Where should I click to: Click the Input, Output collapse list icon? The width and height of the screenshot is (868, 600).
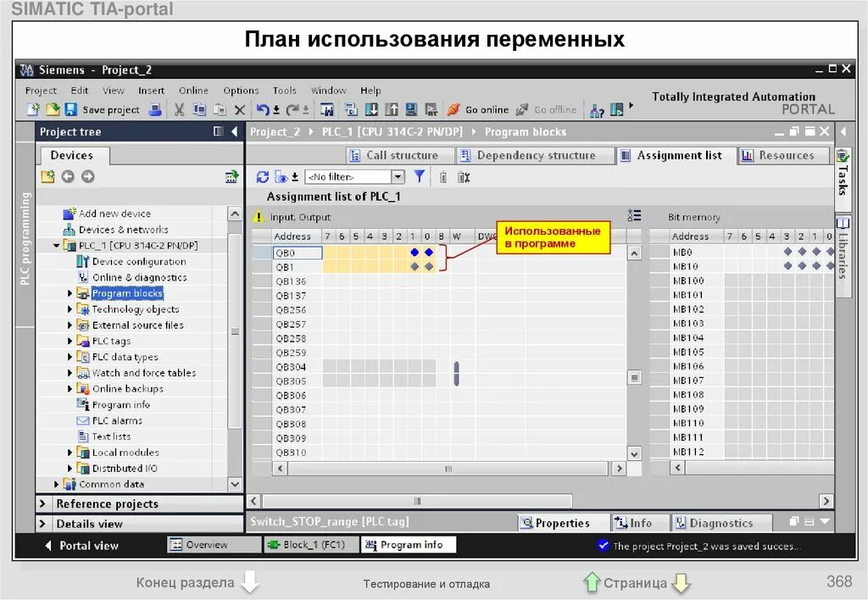(634, 216)
